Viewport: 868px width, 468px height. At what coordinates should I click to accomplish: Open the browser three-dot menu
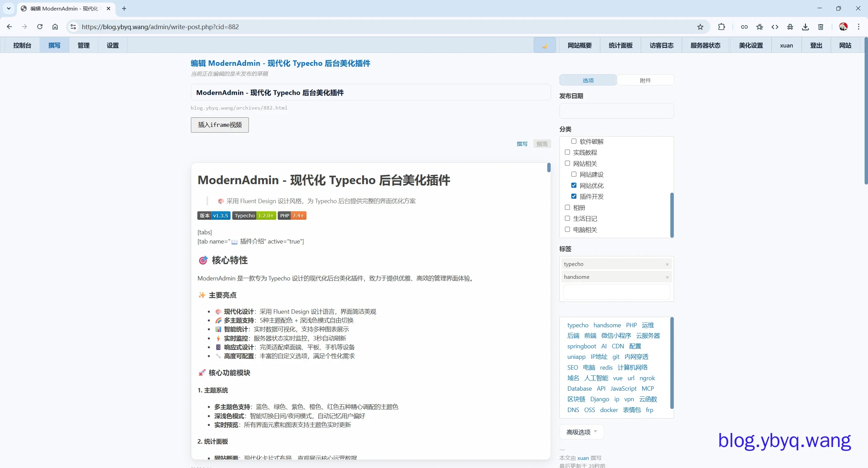pos(859,27)
